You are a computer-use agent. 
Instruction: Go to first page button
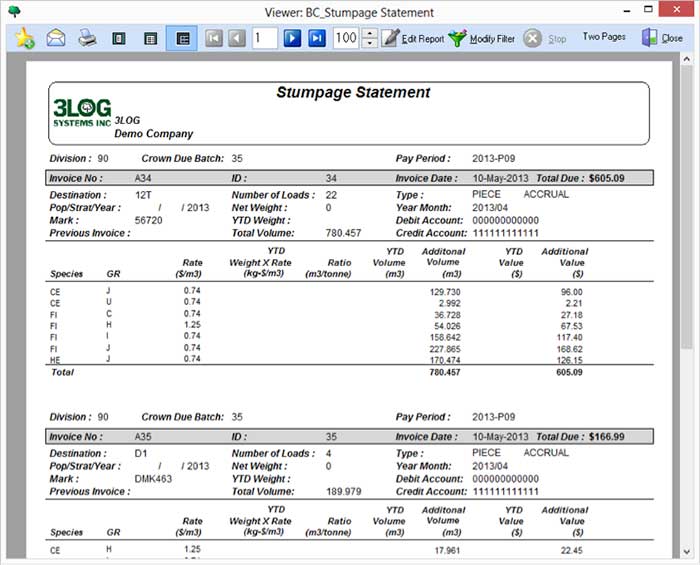[x=214, y=38]
